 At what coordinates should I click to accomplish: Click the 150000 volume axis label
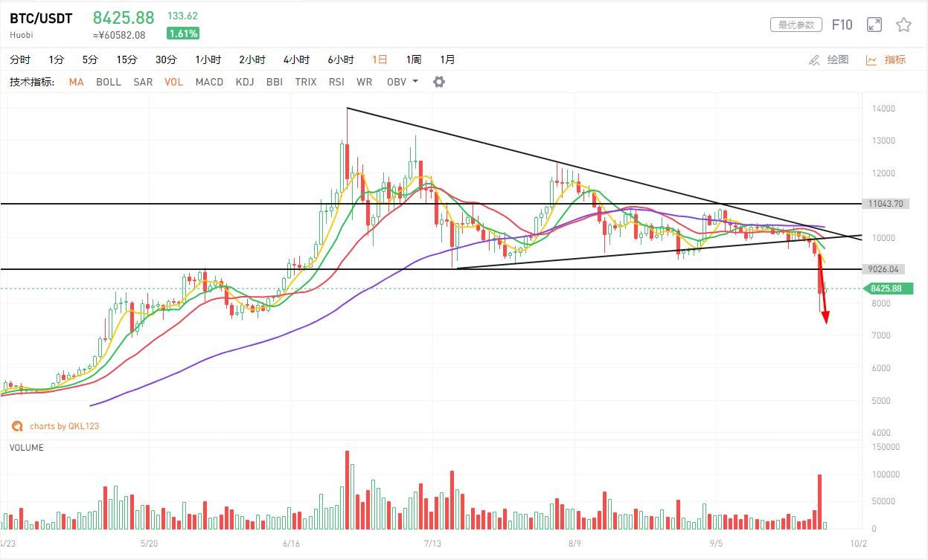tap(886, 447)
